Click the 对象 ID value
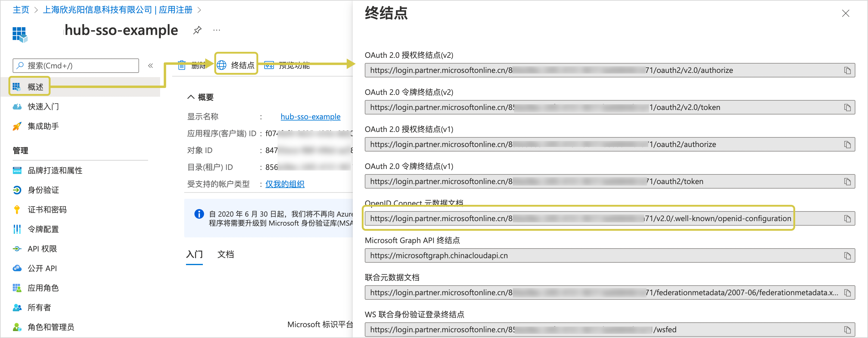 (309, 150)
